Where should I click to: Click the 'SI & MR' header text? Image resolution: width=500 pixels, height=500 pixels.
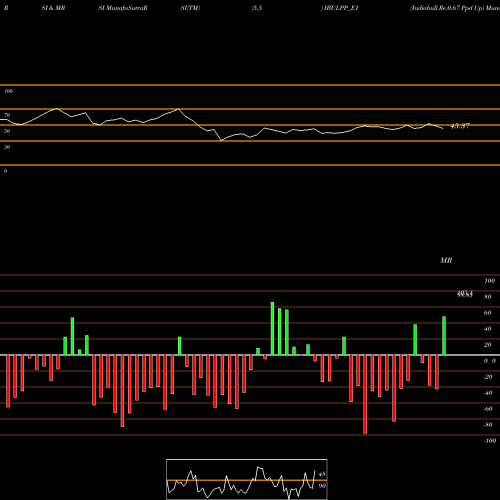pos(53,8)
